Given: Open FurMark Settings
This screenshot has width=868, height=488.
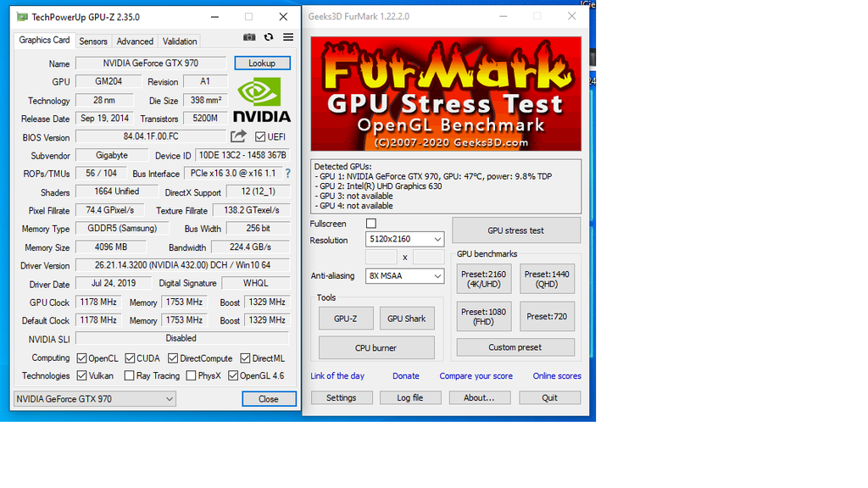Looking at the screenshot, I should (342, 397).
